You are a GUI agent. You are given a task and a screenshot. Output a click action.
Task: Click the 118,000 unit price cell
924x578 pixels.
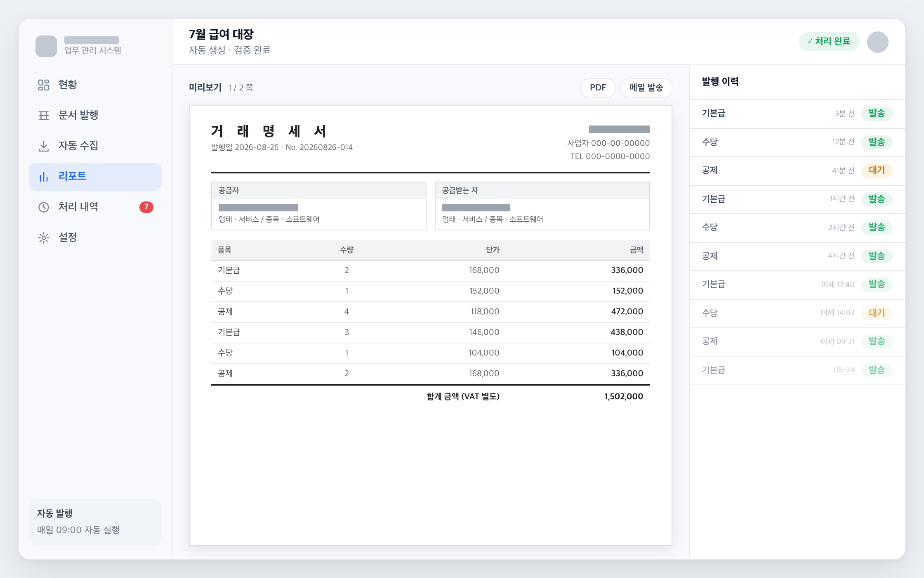[485, 312]
